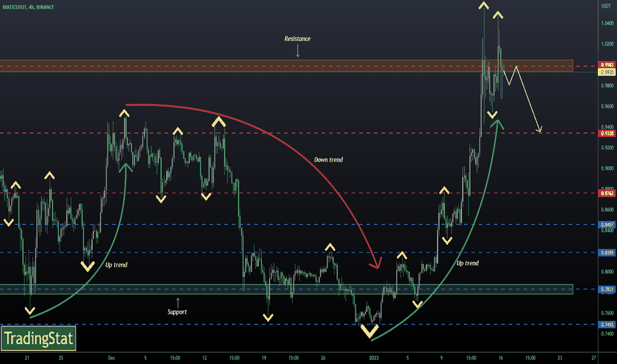Select the red 0.9983 price level tag
The height and width of the screenshot is (364, 617).
[607, 65]
